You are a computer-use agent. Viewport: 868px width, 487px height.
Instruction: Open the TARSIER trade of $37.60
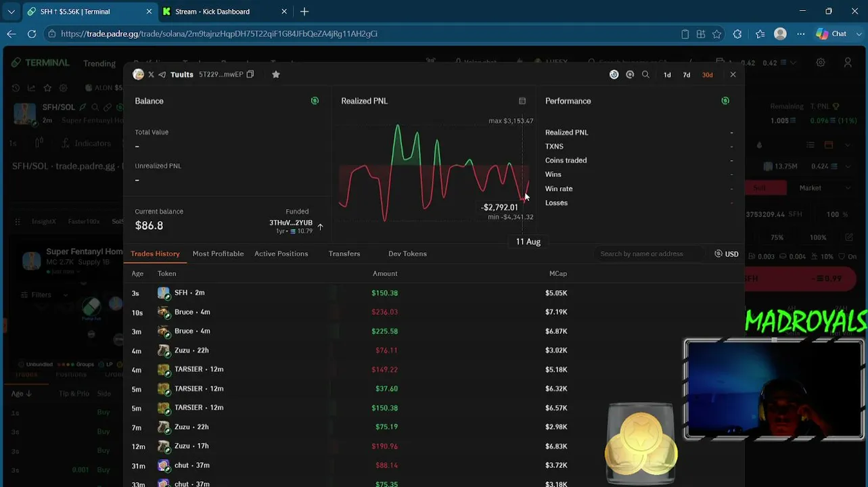(x=434, y=389)
